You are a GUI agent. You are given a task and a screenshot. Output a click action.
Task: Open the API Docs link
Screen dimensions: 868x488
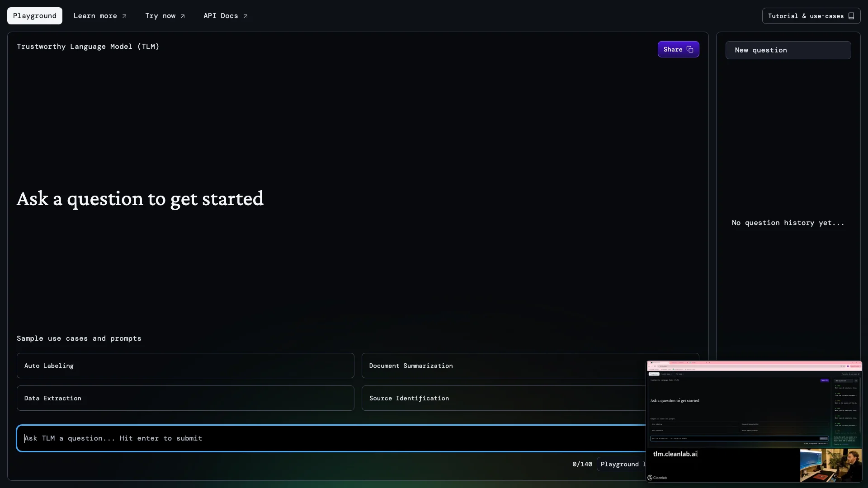[x=226, y=16]
